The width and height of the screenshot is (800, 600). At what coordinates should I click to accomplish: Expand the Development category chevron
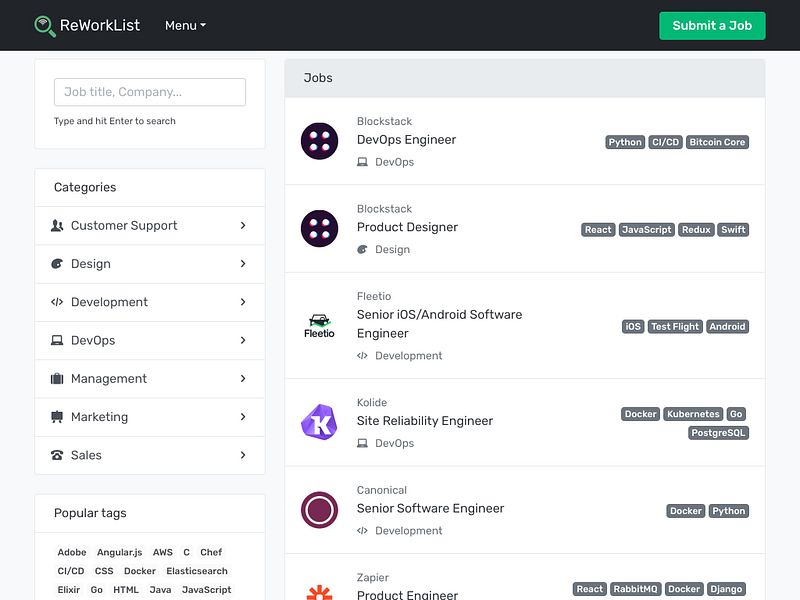point(243,302)
